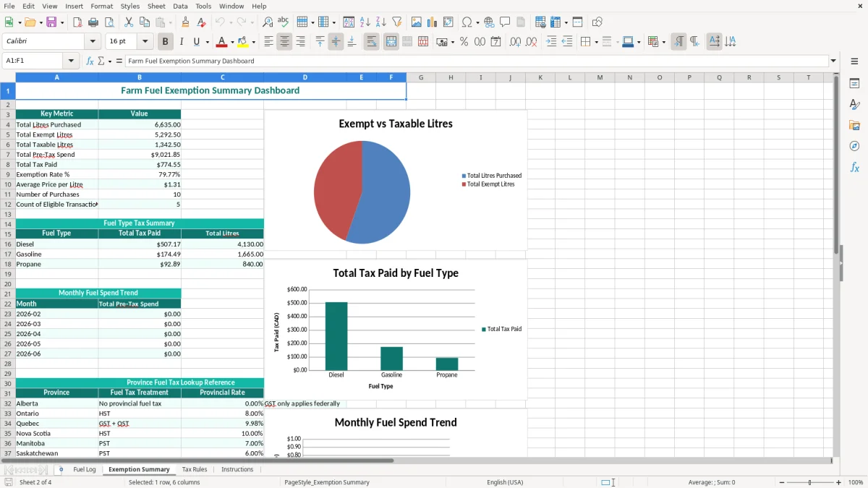Toggle print preview
Image resolution: width=868 pixels, height=488 pixels.
click(x=109, y=22)
